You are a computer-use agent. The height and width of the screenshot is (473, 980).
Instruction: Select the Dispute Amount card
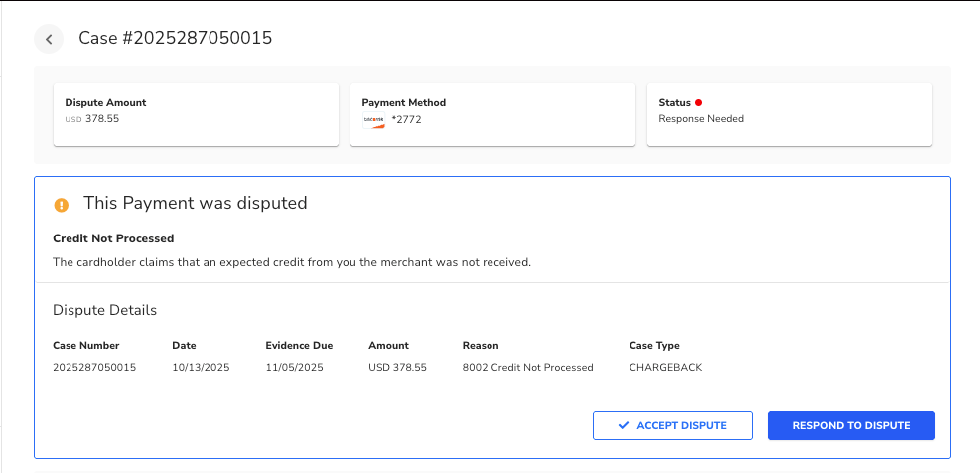(192, 114)
